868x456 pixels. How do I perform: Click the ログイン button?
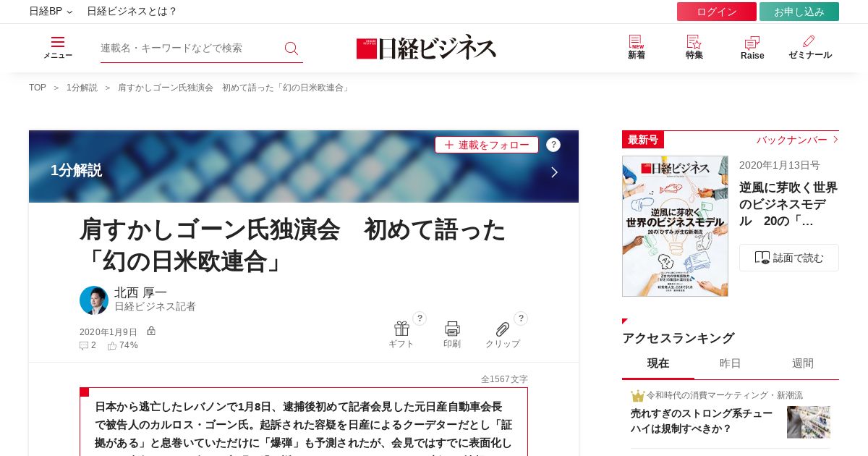(717, 12)
